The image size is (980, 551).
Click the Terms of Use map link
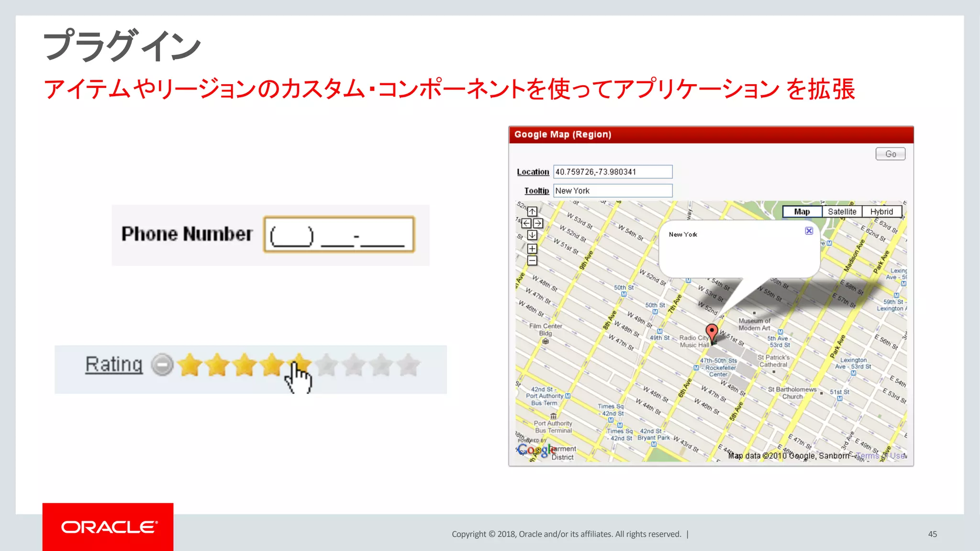[x=880, y=456]
